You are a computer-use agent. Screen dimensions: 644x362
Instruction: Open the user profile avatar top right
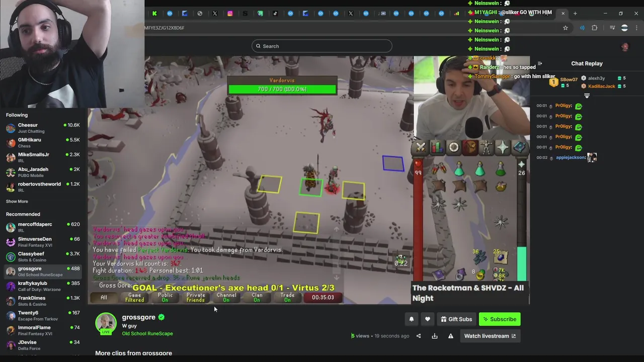pyautogui.click(x=625, y=46)
